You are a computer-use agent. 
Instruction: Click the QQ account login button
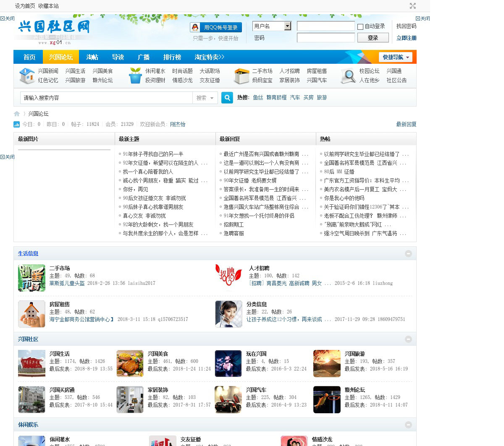(x=216, y=27)
